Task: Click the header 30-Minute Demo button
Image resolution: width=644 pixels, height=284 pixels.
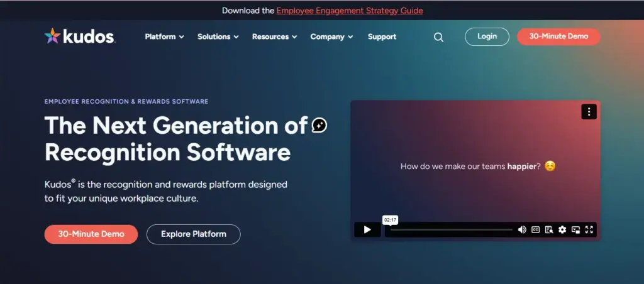Action: coord(558,36)
